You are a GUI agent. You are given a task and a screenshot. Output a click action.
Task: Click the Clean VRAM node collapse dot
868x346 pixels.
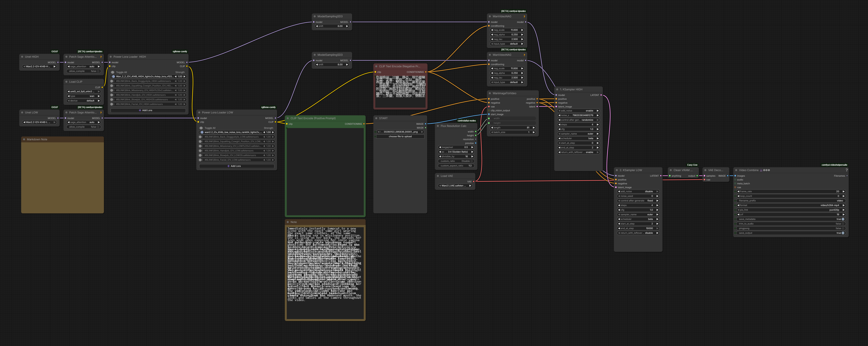tap(671, 170)
